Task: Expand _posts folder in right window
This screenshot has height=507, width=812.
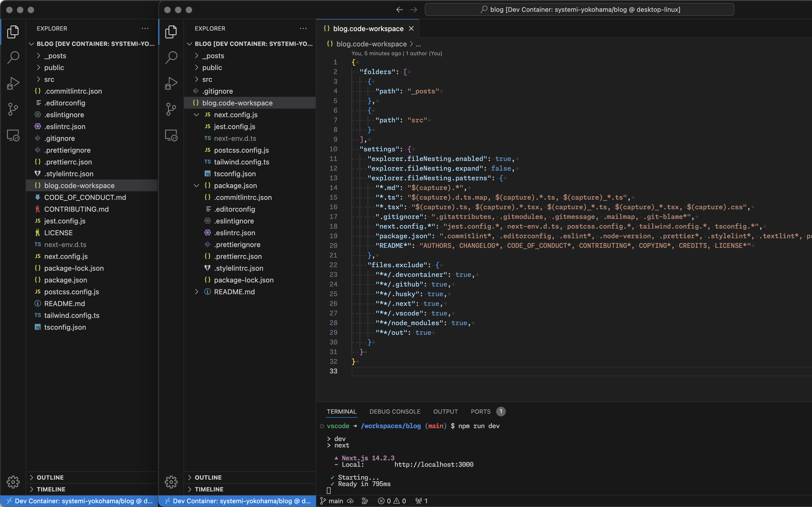Action: [250, 56]
